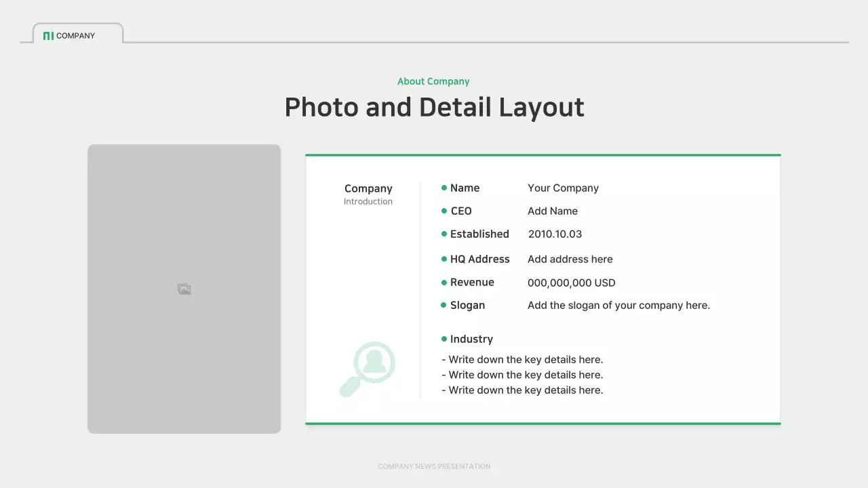Select the image placeholder icon in the photo frame

[184, 288]
